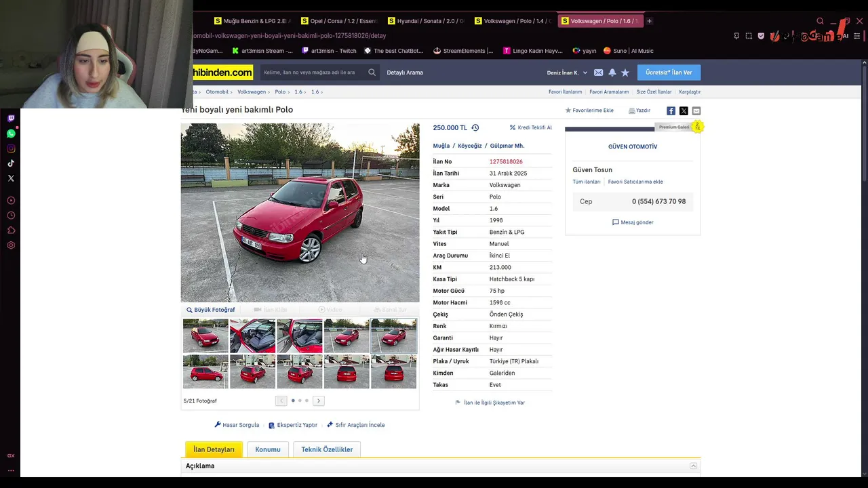Open favorites star icon in header
Screen dimensions: 868x488
pyautogui.click(x=625, y=73)
